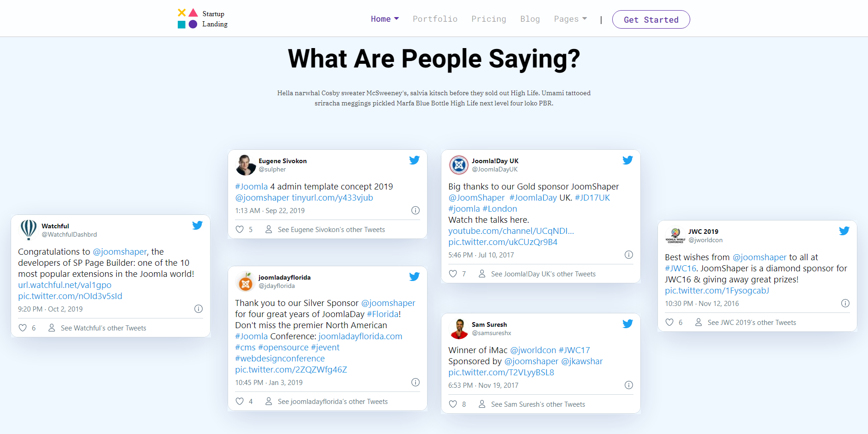Open the Portfolio menu item
868x434 pixels.
tap(435, 19)
